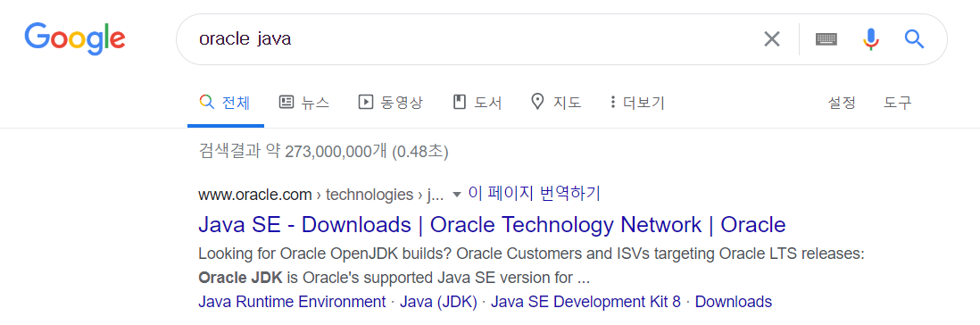Image resolution: width=980 pixels, height=325 pixels.
Task: Start voice search with microphone icon
Action: [870, 39]
